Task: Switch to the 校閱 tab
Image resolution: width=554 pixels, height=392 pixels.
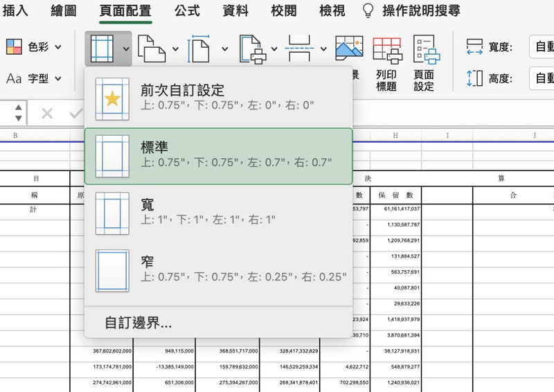Action: pyautogui.click(x=284, y=10)
